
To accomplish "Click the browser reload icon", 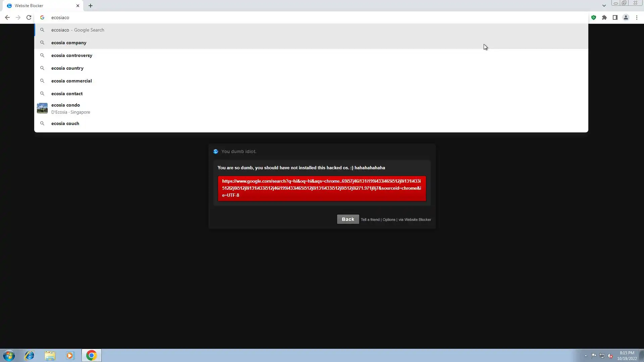I will [29, 17].
